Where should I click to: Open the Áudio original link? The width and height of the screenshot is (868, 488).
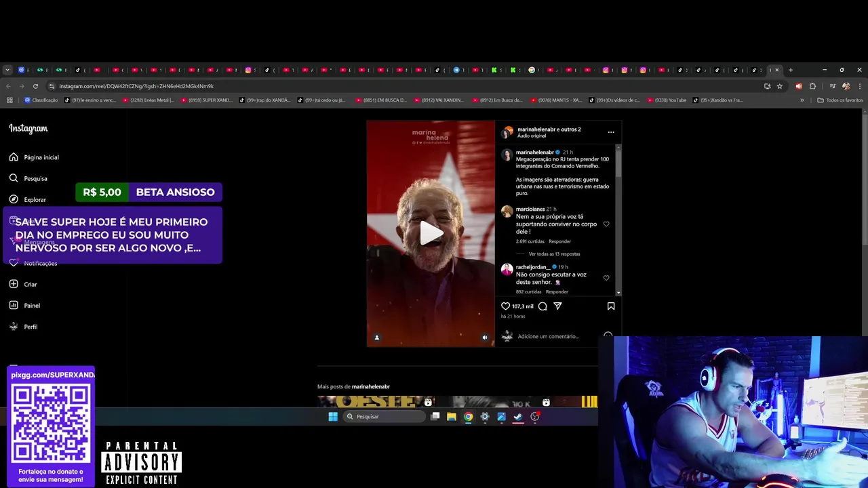click(532, 136)
